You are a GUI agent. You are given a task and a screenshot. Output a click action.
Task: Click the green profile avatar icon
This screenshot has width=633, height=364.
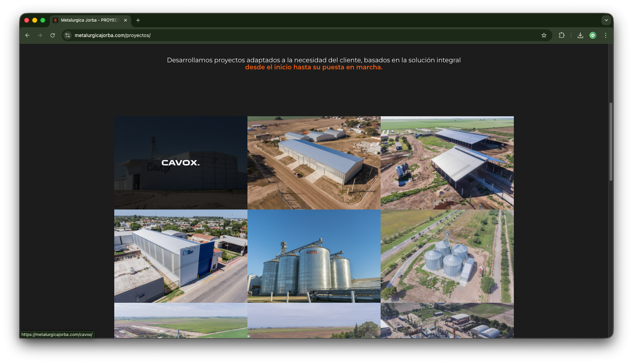click(593, 35)
